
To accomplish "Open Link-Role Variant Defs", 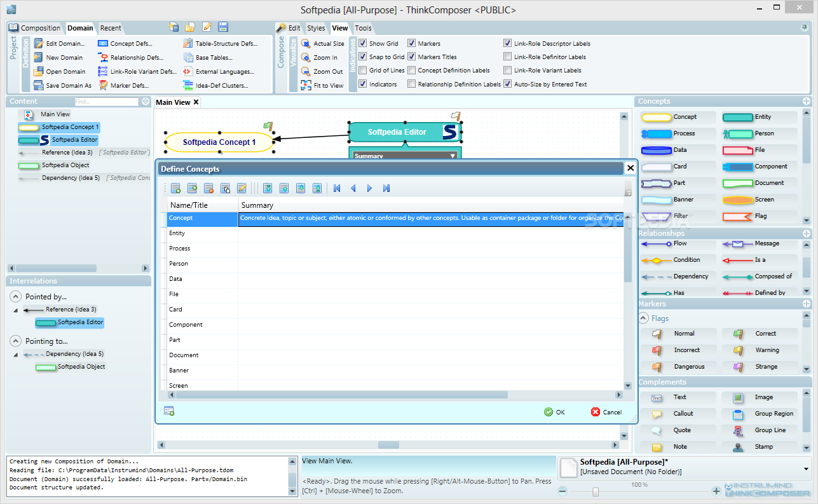I will click(x=138, y=72).
